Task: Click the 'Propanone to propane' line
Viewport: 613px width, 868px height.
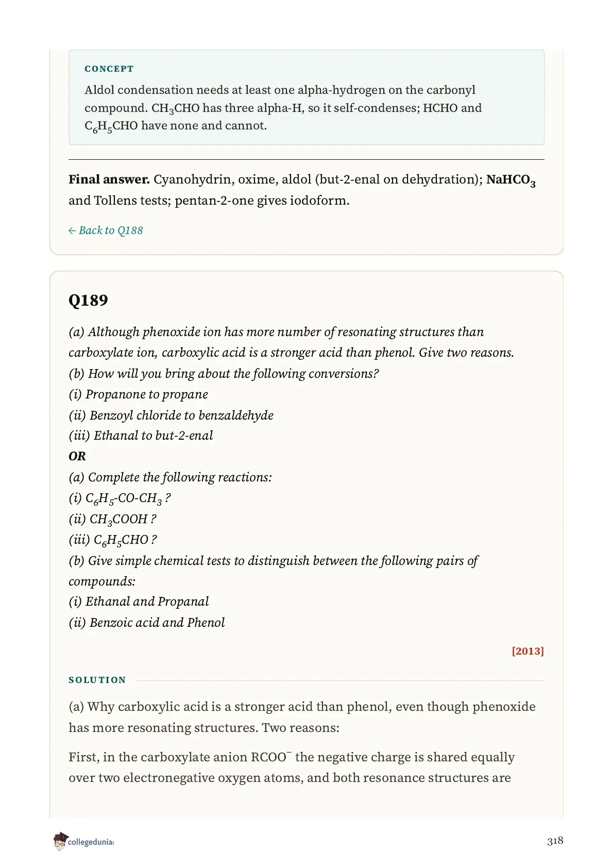Action: [x=139, y=394]
